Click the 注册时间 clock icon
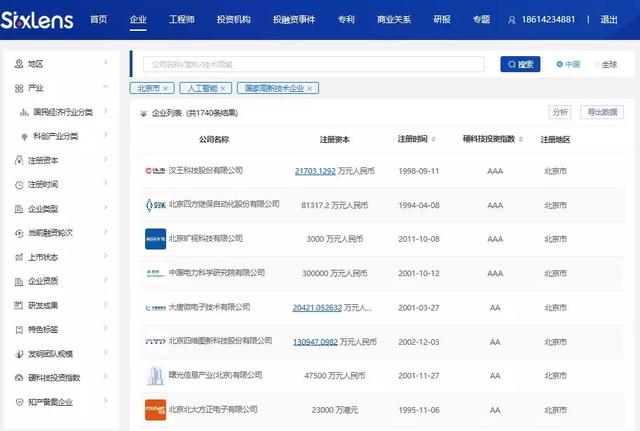 [19, 185]
